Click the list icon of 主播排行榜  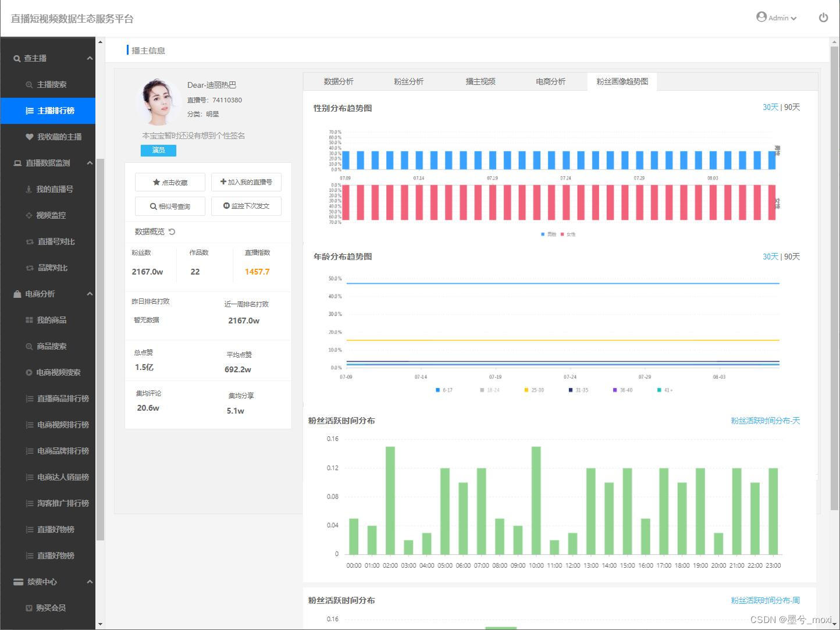(x=30, y=111)
